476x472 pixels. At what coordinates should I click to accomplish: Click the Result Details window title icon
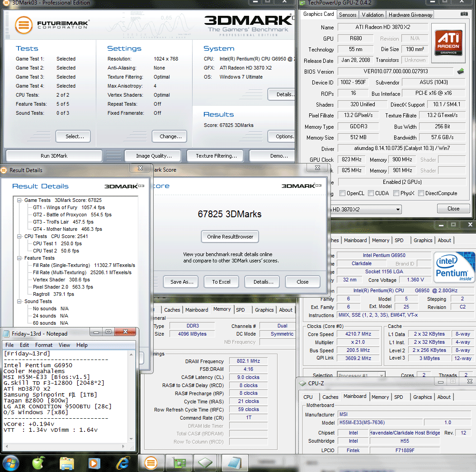[x=4, y=170]
